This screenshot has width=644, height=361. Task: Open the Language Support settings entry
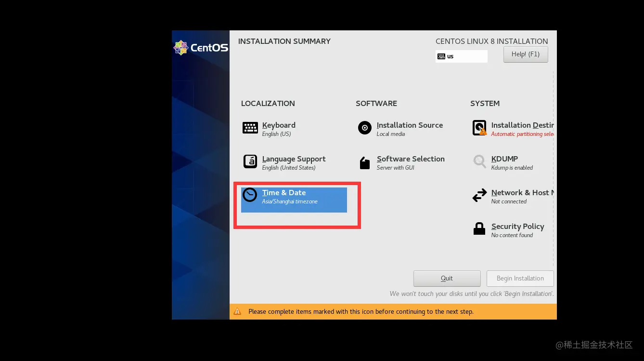click(294, 162)
